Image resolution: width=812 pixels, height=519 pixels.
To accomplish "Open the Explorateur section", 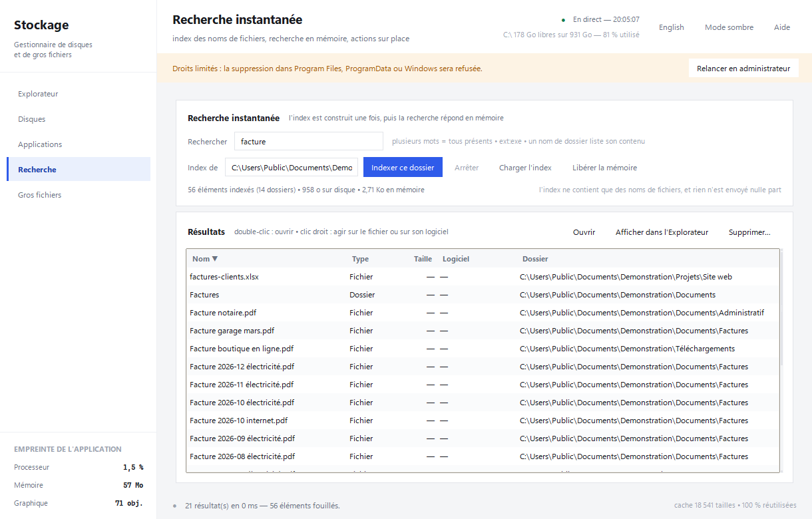I will click(79, 94).
